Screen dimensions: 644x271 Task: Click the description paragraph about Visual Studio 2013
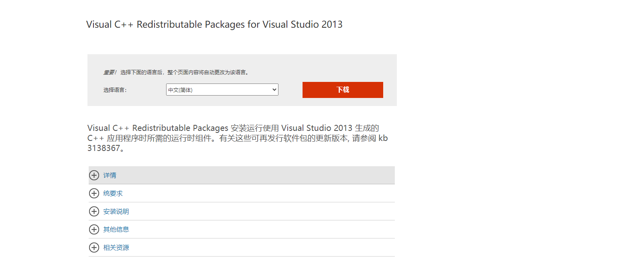pos(238,138)
